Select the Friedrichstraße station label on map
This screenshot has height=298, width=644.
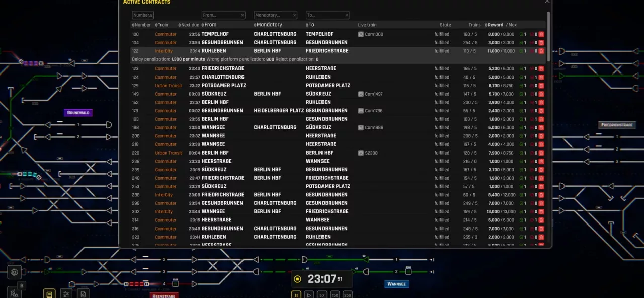pyautogui.click(x=617, y=125)
